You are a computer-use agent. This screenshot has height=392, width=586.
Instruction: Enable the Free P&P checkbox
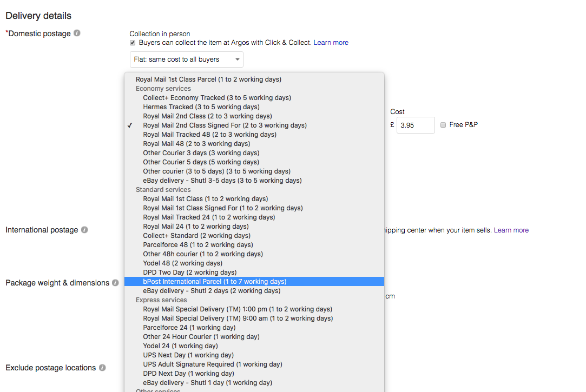pyautogui.click(x=443, y=125)
